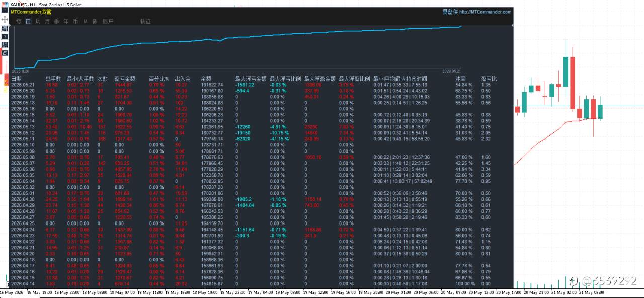644x298 pixels.
Task: Click profit ratio 3.34 cell
Action: [x=486, y=169]
